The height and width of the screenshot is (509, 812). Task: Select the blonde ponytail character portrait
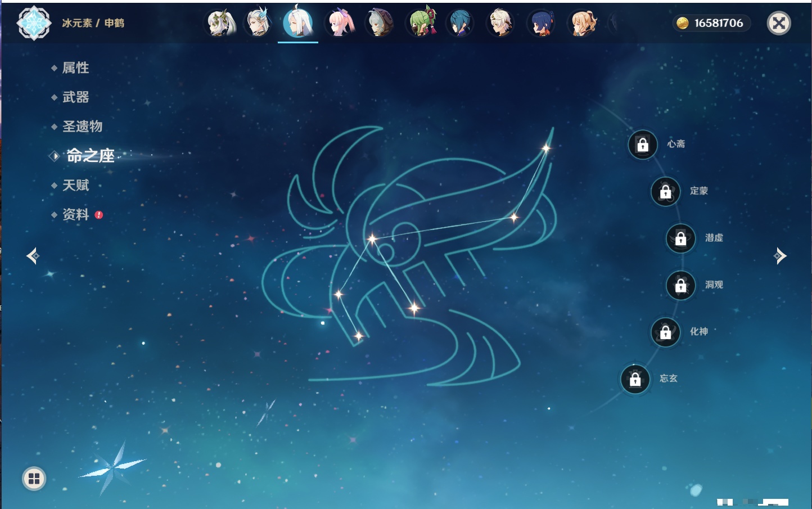pyautogui.click(x=583, y=24)
